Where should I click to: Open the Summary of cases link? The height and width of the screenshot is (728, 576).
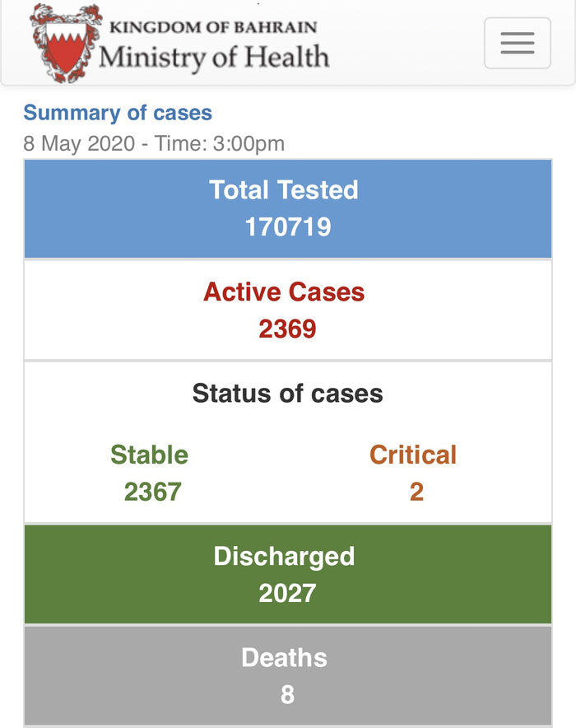pyautogui.click(x=118, y=113)
